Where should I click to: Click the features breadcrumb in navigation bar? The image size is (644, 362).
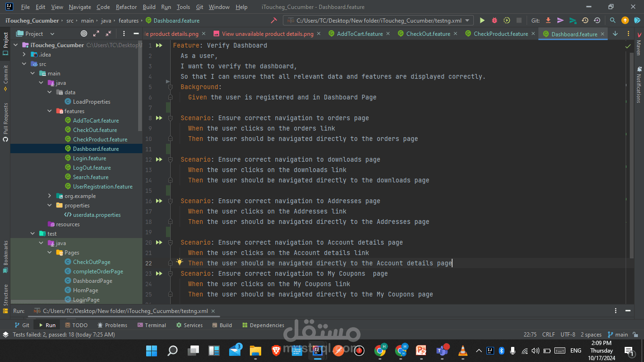click(129, 21)
